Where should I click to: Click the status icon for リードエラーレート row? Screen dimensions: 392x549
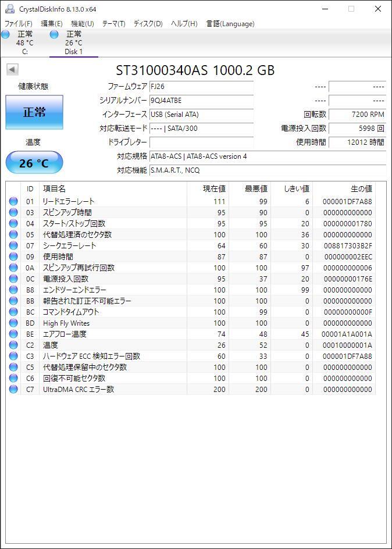coord(13,201)
